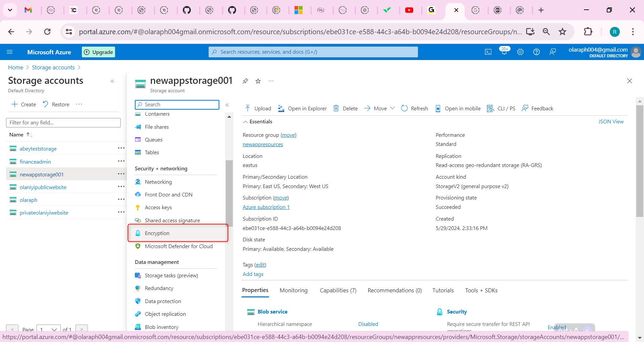
Task: Open ellipsis menu for abeyteststorage
Action: (121, 148)
